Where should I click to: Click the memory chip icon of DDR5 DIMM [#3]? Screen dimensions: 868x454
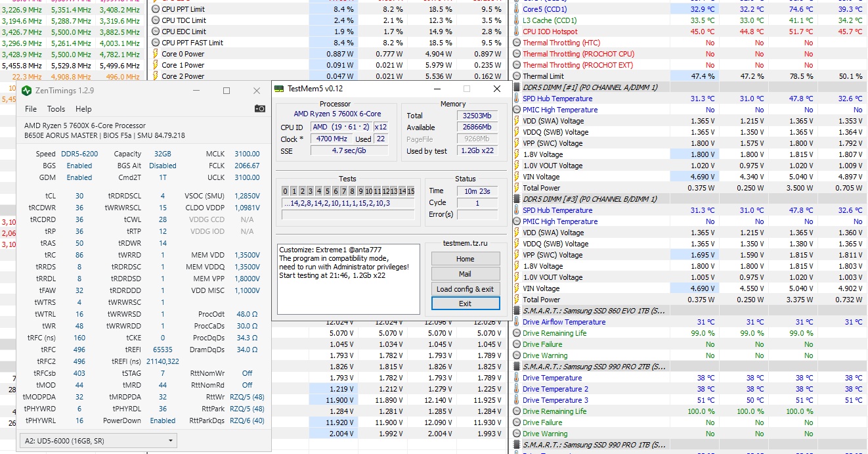tap(517, 199)
